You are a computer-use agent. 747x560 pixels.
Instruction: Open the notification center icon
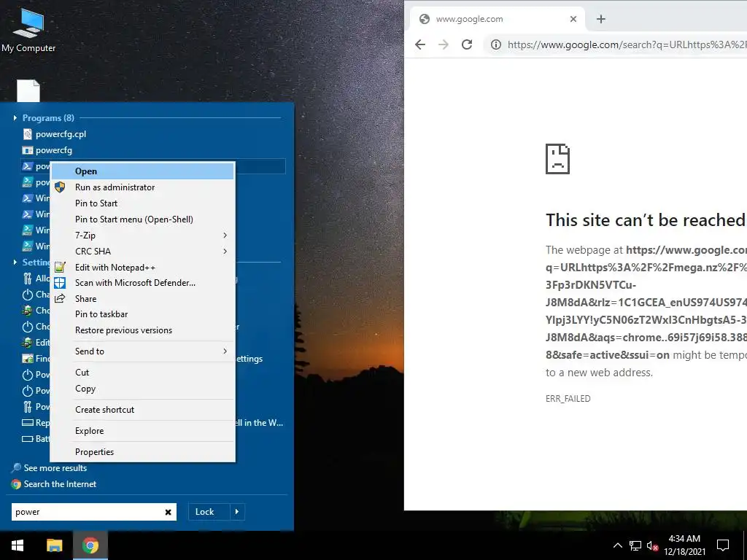click(723, 545)
